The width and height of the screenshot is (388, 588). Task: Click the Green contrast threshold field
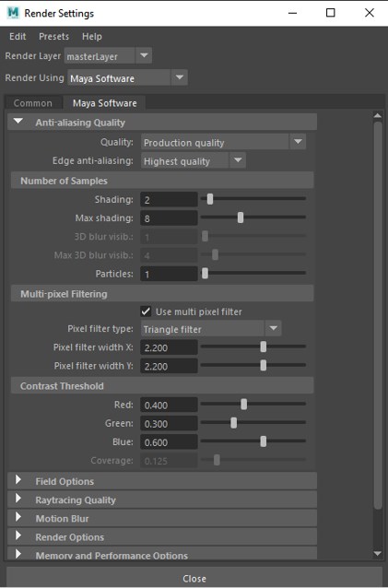point(169,423)
